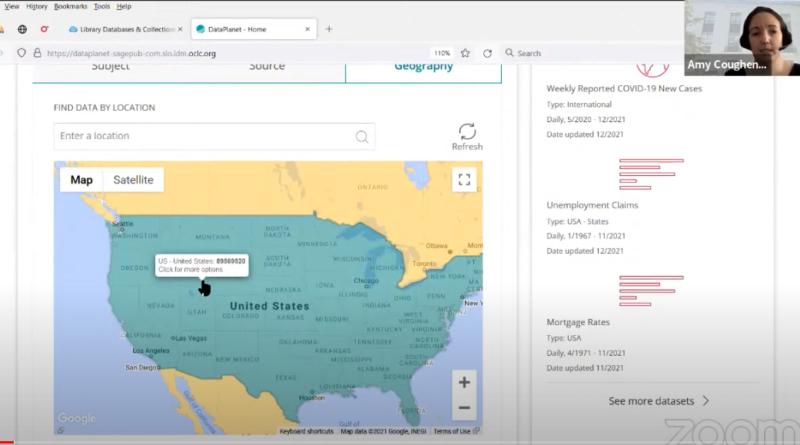
Task: Click the location search magnifier icon
Action: (362, 137)
